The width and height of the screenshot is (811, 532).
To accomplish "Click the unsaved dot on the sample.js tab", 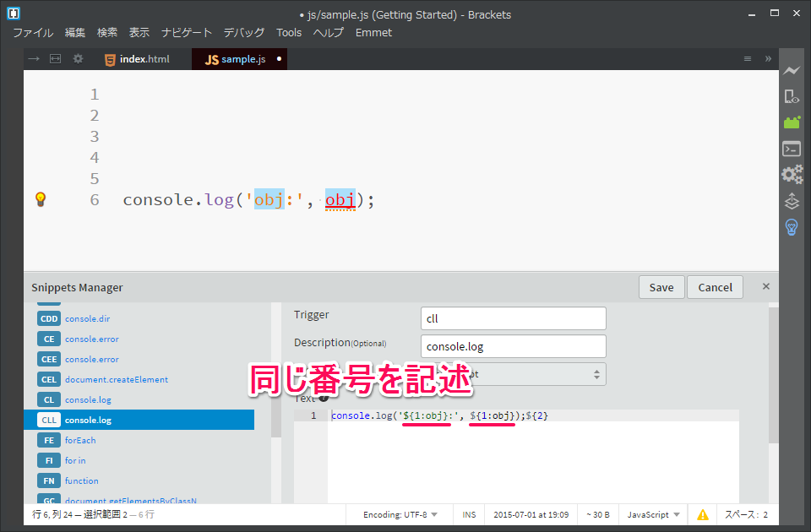I will coord(280,59).
